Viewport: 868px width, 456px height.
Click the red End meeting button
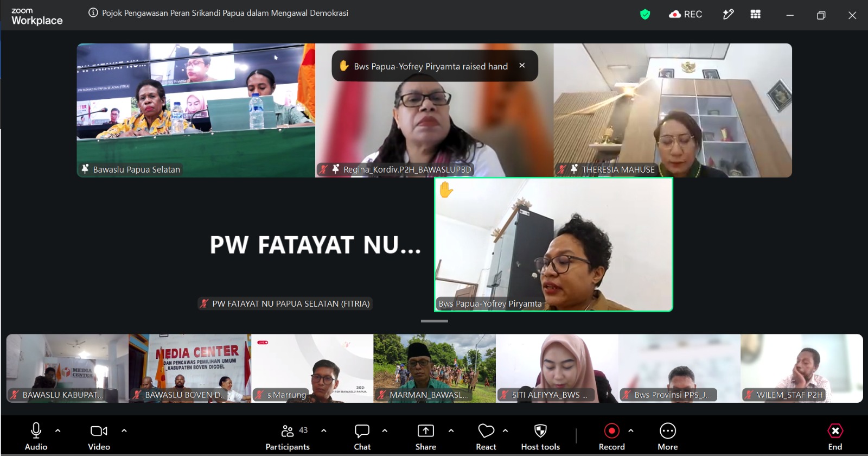coord(835,436)
